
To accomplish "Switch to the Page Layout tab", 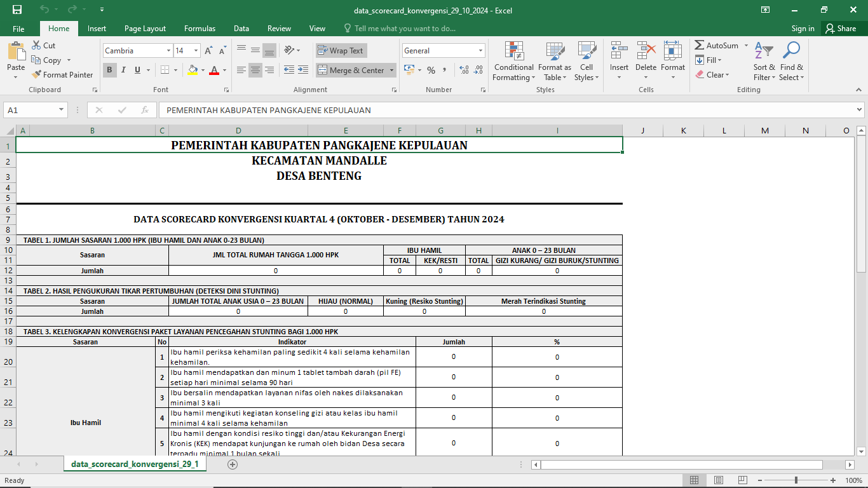I will click(145, 29).
